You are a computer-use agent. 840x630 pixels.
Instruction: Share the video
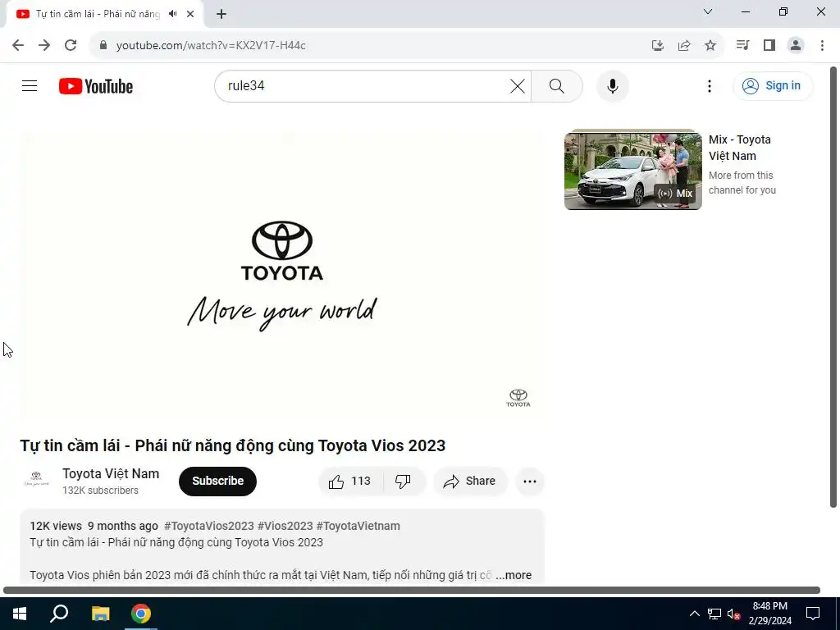pos(469,481)
